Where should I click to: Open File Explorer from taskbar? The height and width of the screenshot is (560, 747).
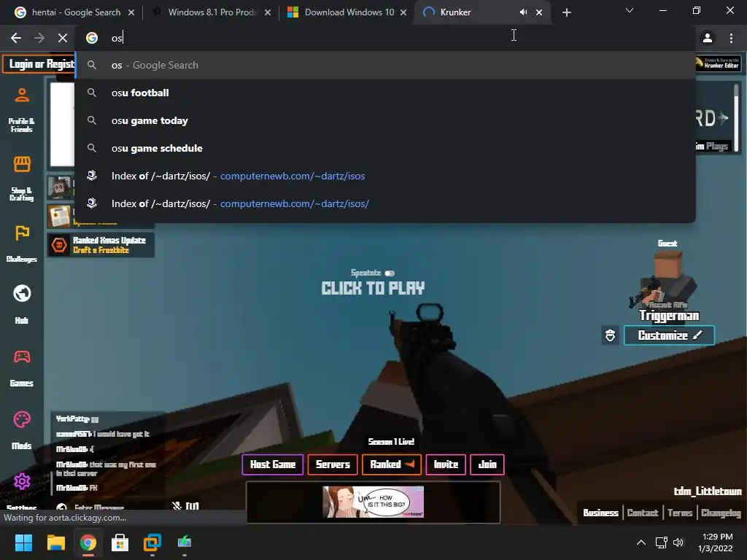[55, 542]
